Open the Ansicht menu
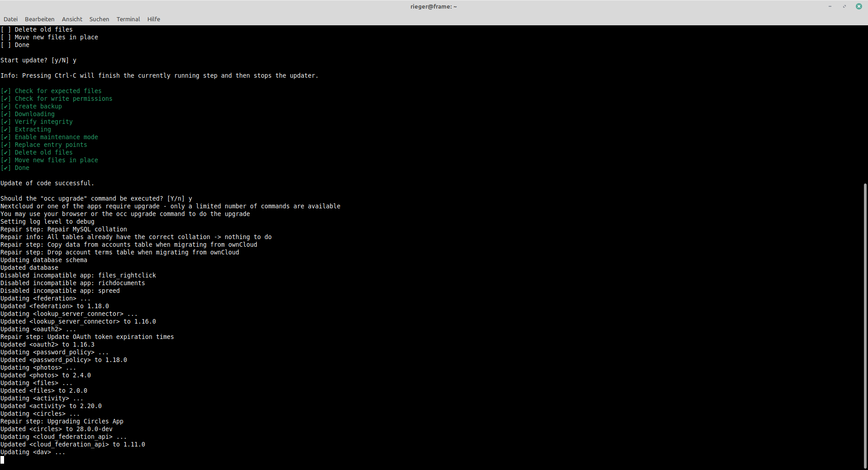 click(72, 19)
